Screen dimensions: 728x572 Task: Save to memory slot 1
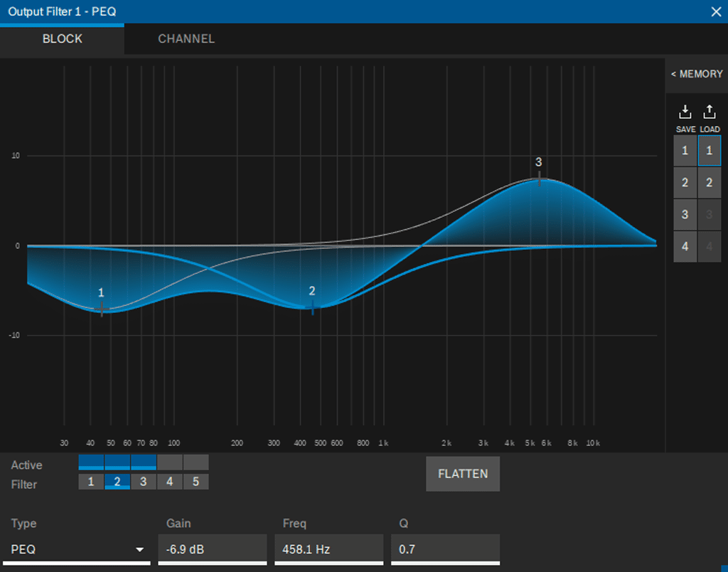[685, 151]
